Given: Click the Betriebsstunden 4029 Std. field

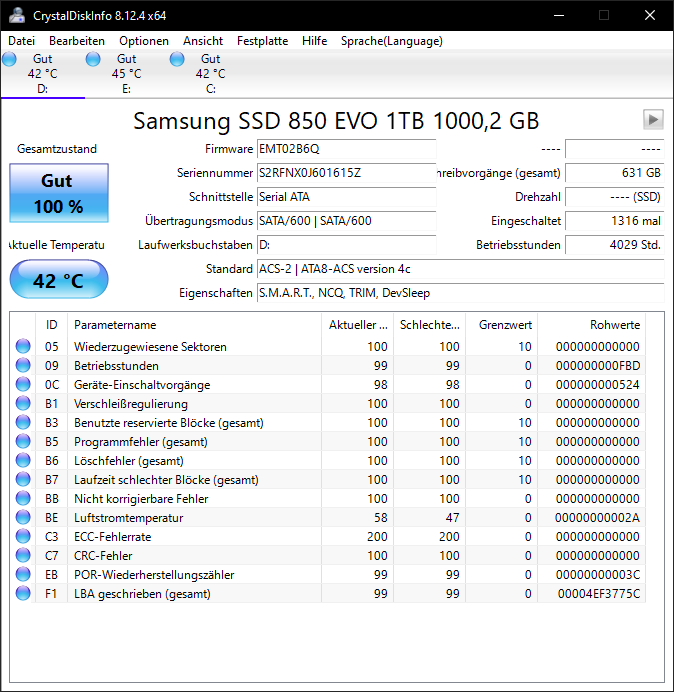Looking at the screenshot, I should pos(614,244).
